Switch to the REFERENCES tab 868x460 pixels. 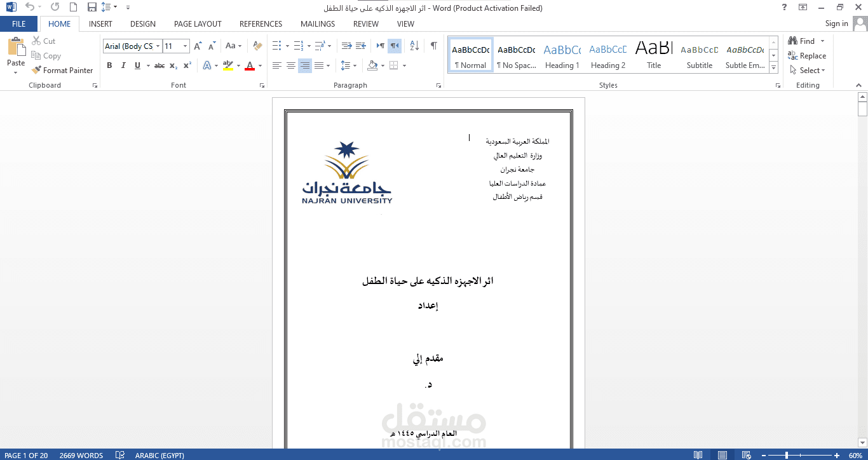pos(261,24)
